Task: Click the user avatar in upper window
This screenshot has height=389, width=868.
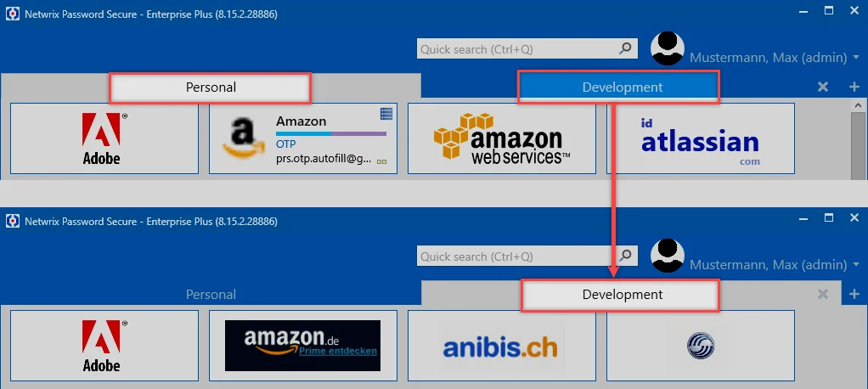Action: click(667, 48)
